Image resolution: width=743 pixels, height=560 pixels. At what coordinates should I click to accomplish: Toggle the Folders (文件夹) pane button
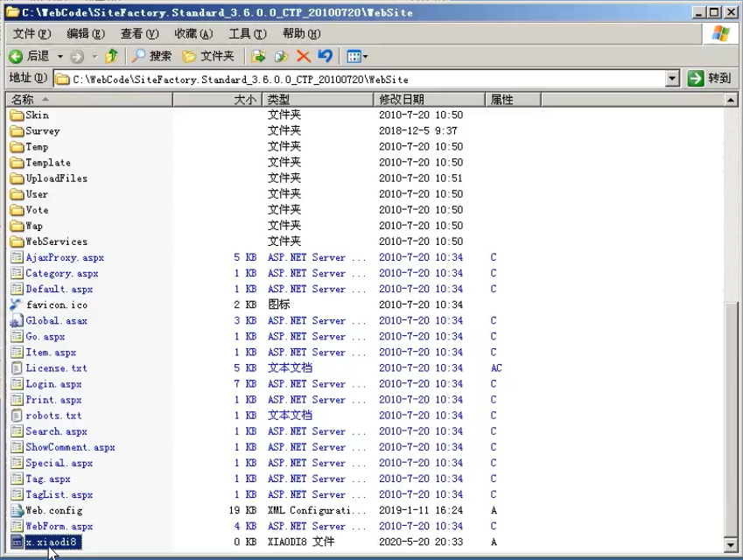point(208,56)
